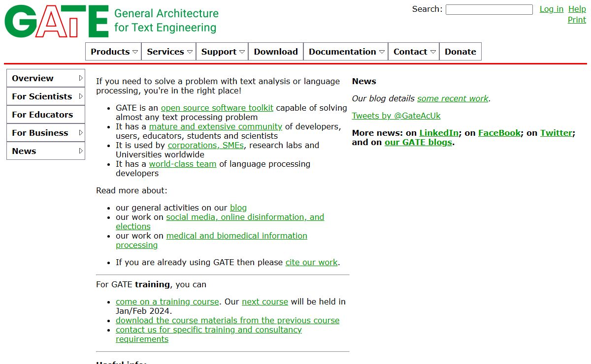The image size is (591, 364).
Task: Open the LinkedIn news link
Action: point(439,133)
